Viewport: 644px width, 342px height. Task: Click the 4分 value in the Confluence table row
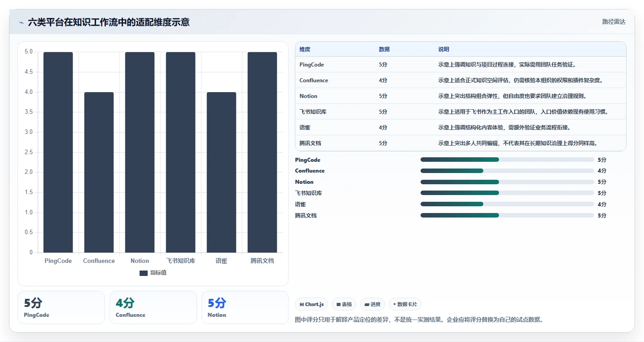tap(383, 80)
